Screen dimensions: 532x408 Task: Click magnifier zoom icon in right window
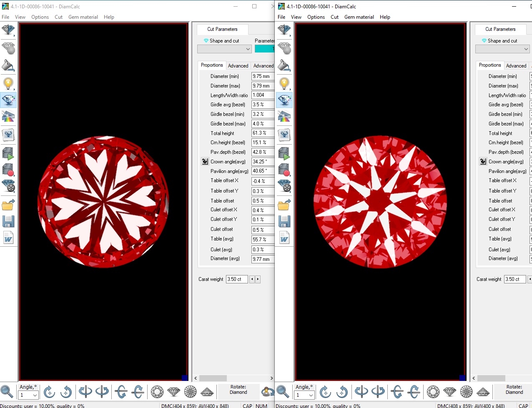283,391
